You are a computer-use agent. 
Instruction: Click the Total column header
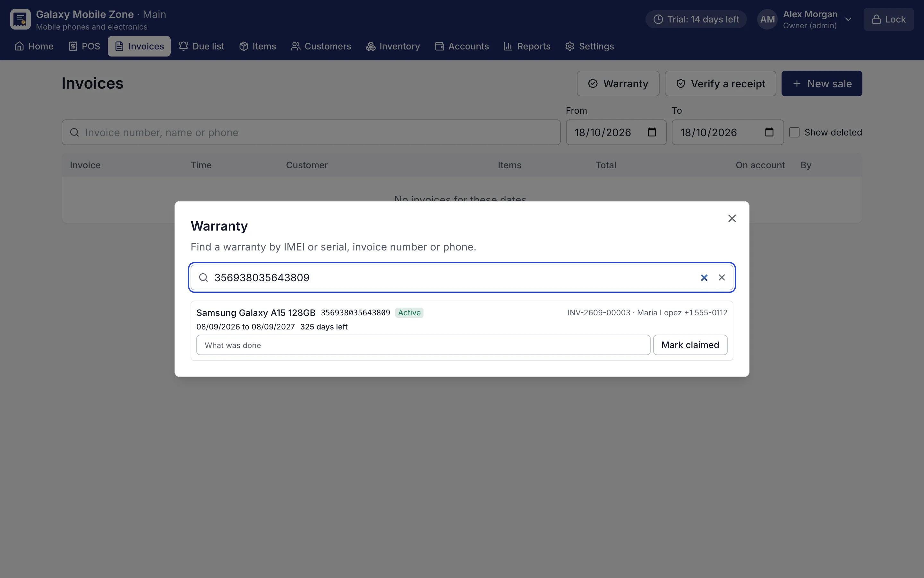pyautogui.click(x=605, y=165)
